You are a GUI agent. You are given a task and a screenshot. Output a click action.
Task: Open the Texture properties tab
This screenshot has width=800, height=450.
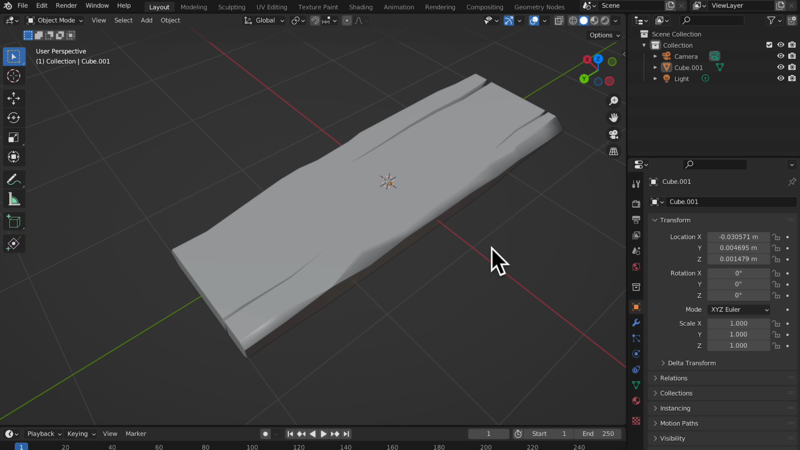point(636,421)
